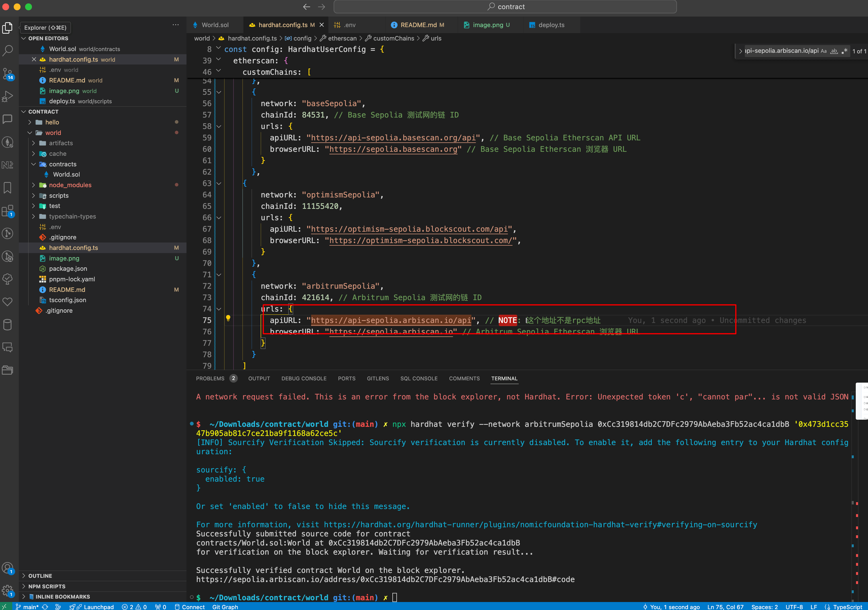Open errors and warnings count in the status bar

point(134,607)
